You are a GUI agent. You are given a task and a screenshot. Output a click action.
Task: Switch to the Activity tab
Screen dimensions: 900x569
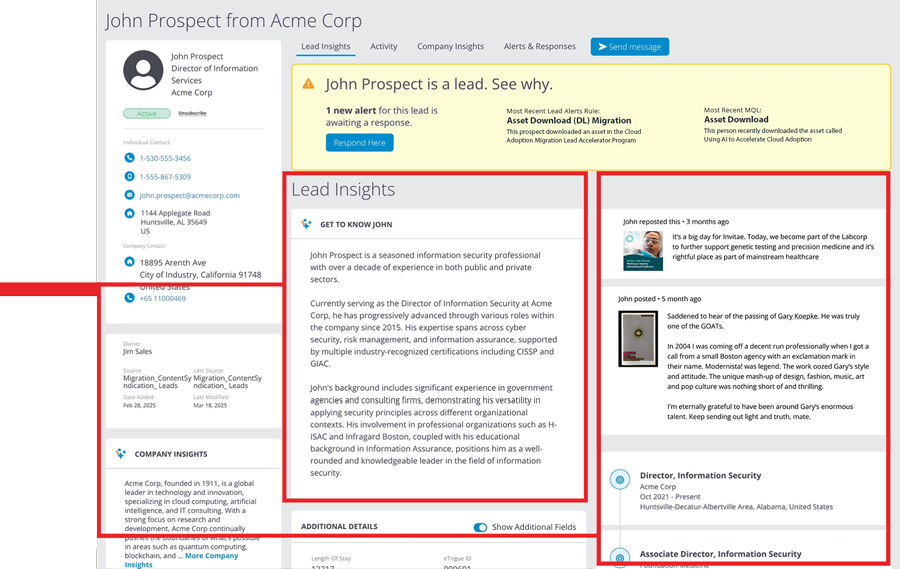[x=383, y=47]
